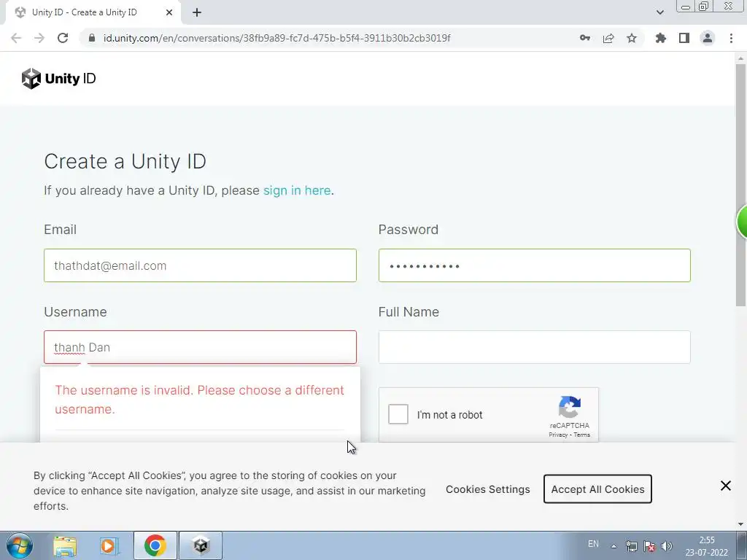The image size is (747, 560).
Task: Expand the tab search chevron
Action: coord(659,12)
